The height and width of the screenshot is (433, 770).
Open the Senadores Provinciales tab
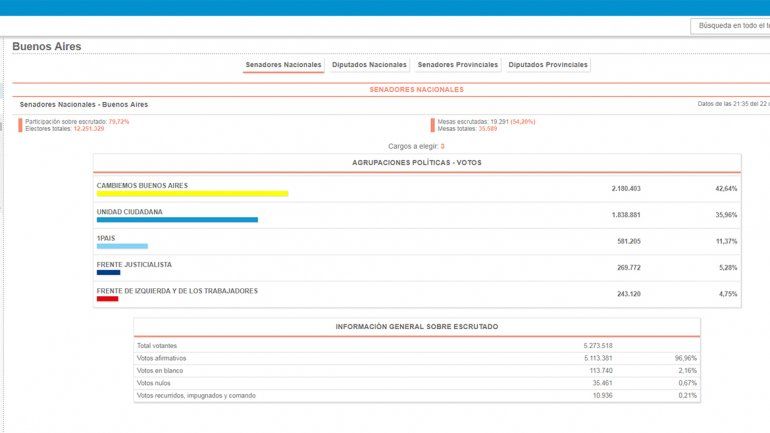[x=458, y=65]
